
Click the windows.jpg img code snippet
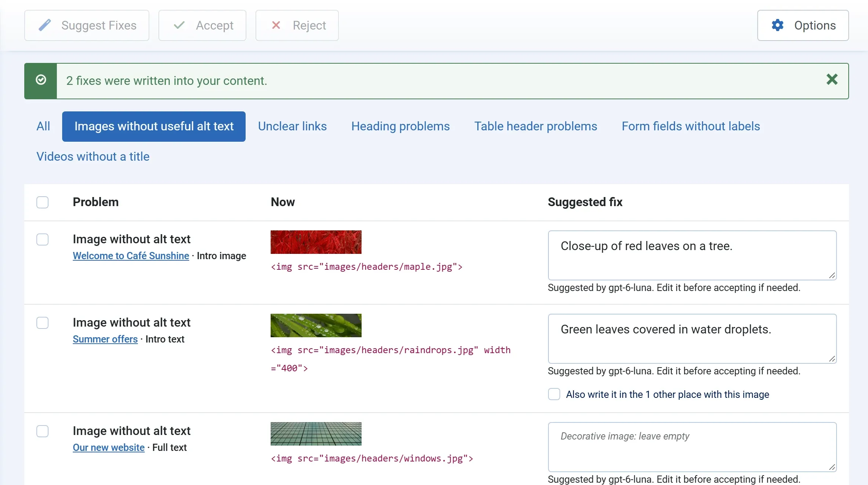click(372, 458)
